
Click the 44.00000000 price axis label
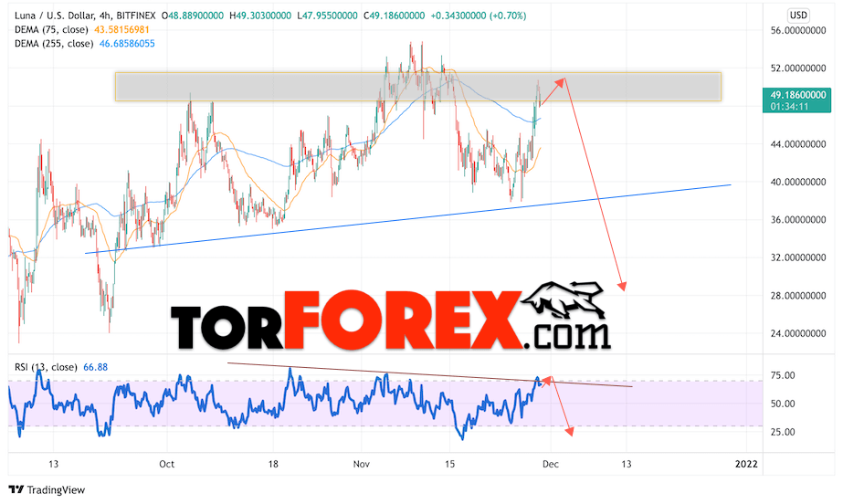[x=798, y=144]
